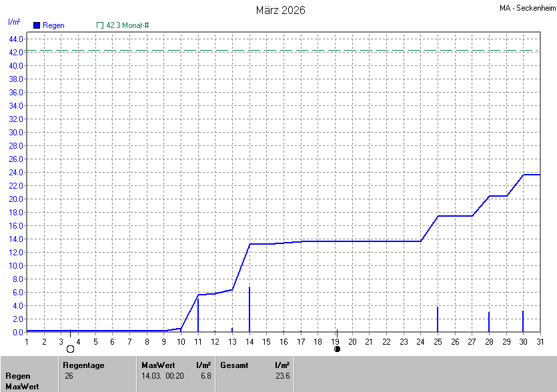
Task: Click the Regen legend text label
Action: pyautogui.click(x=53, y=25)
